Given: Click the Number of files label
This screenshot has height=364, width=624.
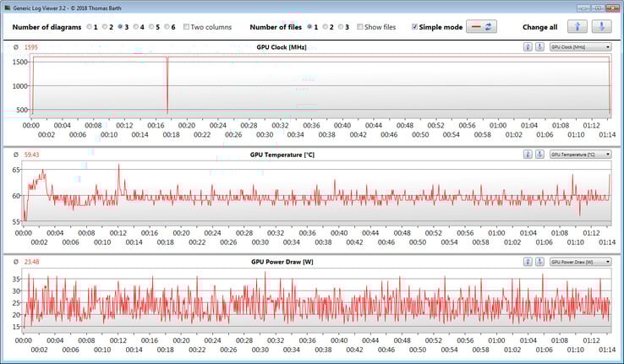Looking at the screenshot, I should click(x=276, y=27).
